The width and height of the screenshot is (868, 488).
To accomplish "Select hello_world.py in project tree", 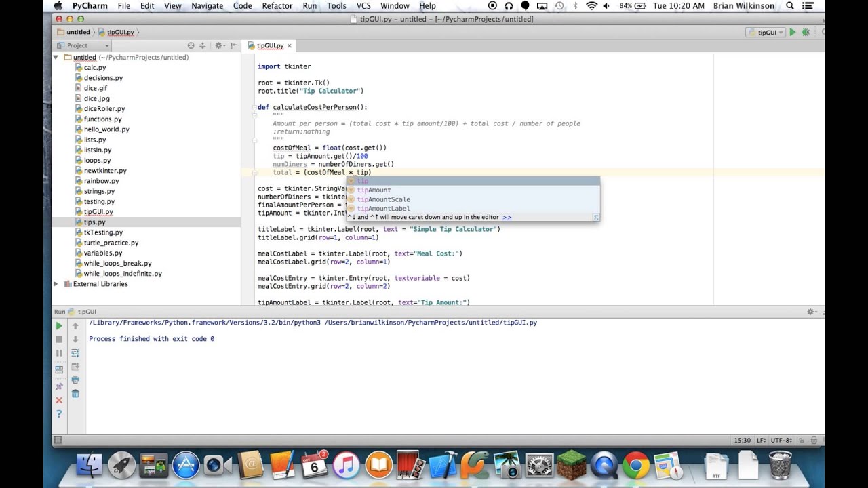I will [106, 129].
